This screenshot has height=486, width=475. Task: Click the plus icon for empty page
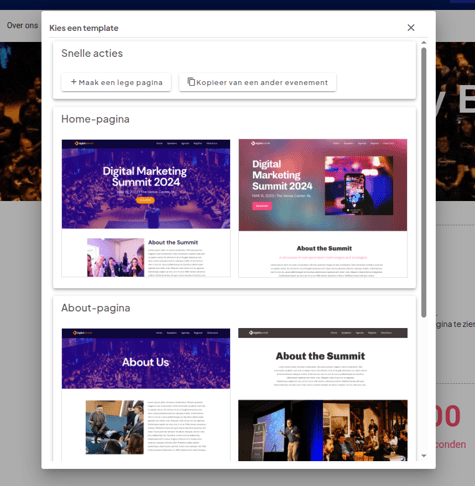click(74, 82)
